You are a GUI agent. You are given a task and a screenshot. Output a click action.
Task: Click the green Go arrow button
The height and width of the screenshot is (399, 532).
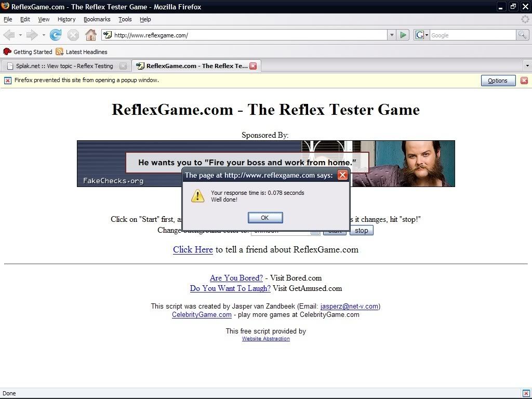403,35
